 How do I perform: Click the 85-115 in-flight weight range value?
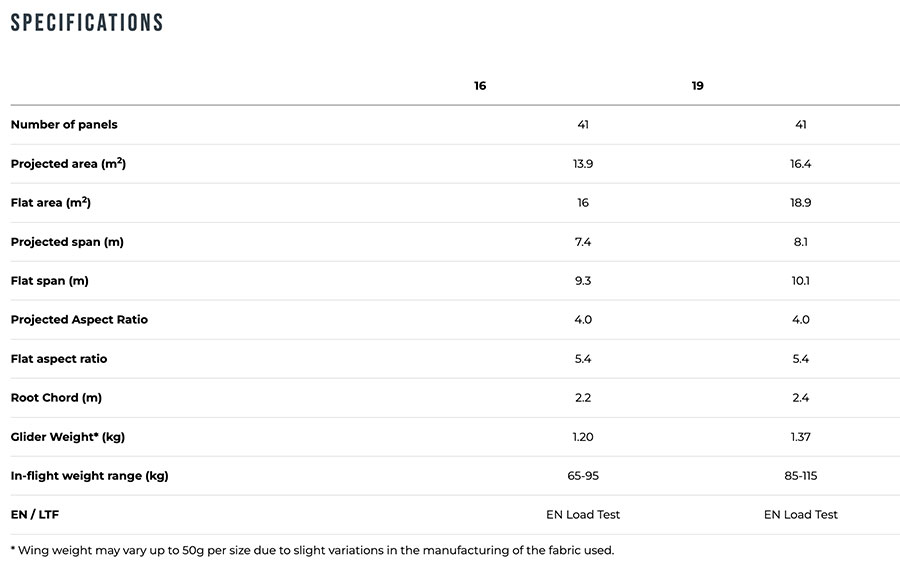tap(800, 476)
